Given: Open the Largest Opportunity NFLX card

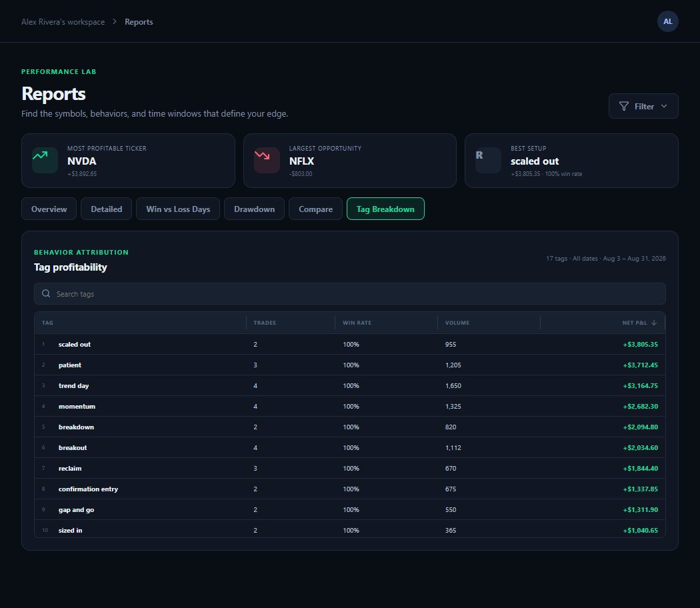Looking at the screenshot, I should click(350, 161).
